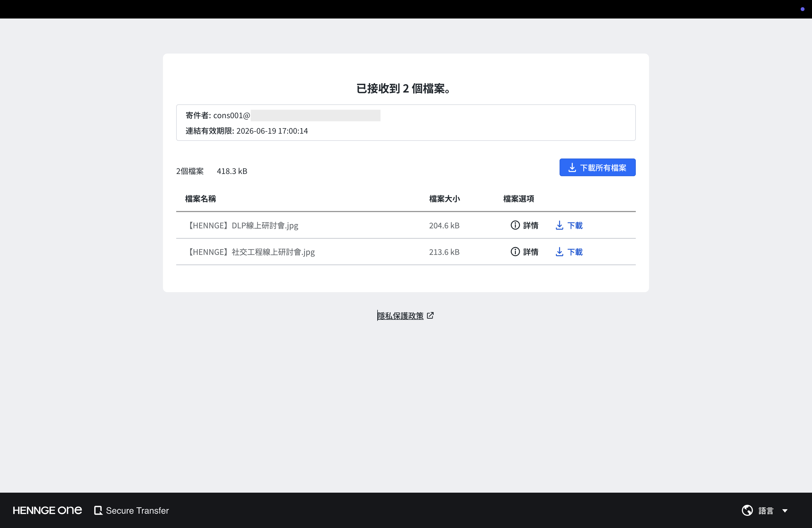Image resolution: width=812 pixels, height=528 pixels.
Task: Click the globe language icon in footer
Action: point(747,511)
